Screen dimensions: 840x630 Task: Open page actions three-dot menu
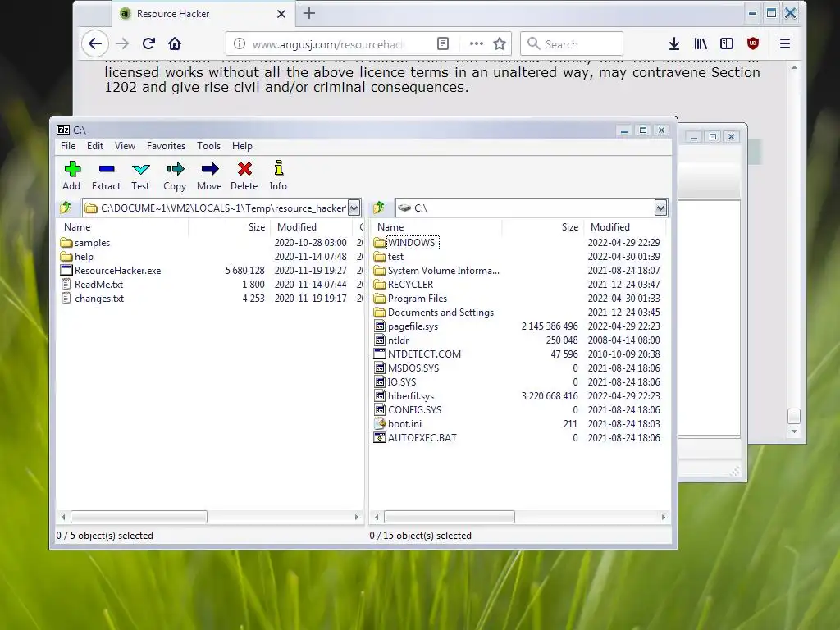tap(477, 43)
